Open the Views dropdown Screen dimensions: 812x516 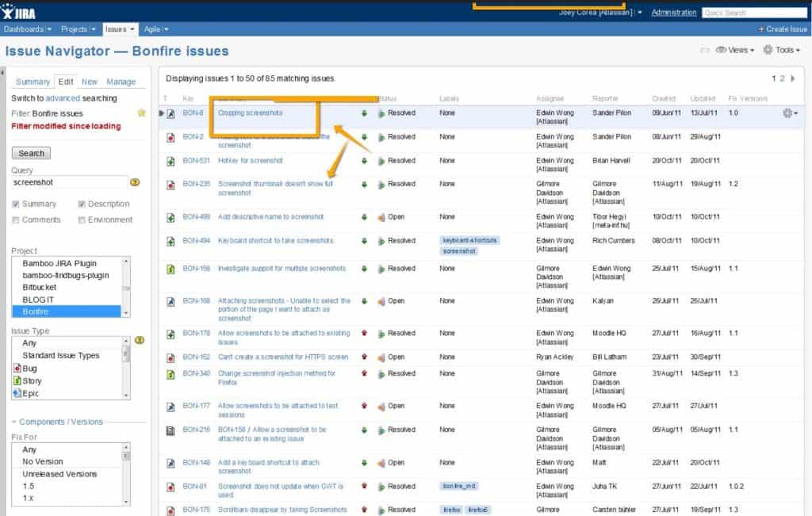pos(735,50)
